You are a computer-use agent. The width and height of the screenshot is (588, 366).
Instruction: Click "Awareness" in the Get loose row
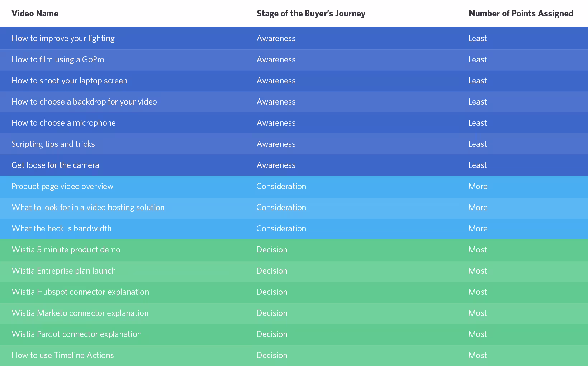tap(276, 165)
